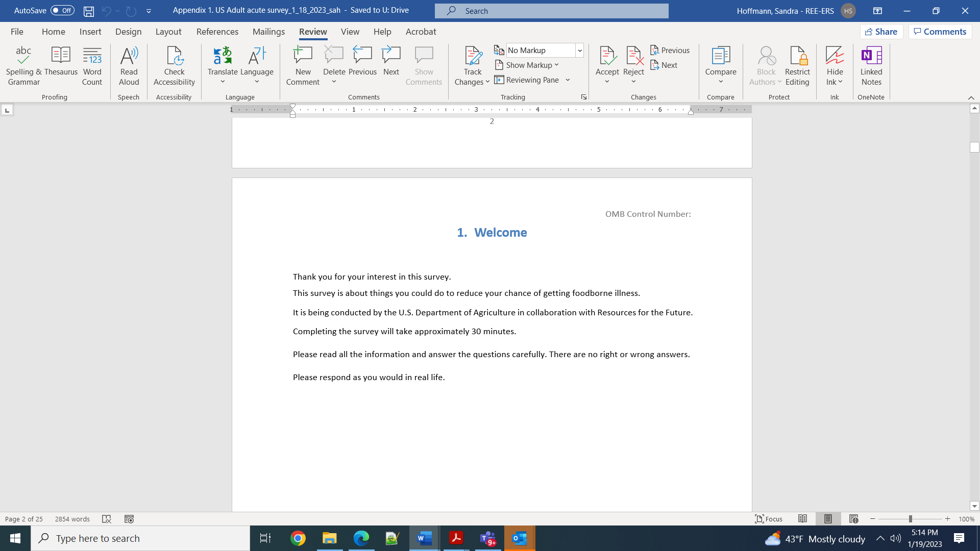Viewport: 980px width, 551px height.
Task: Switch to Read Mode view
Action: (x=802, y=519)
